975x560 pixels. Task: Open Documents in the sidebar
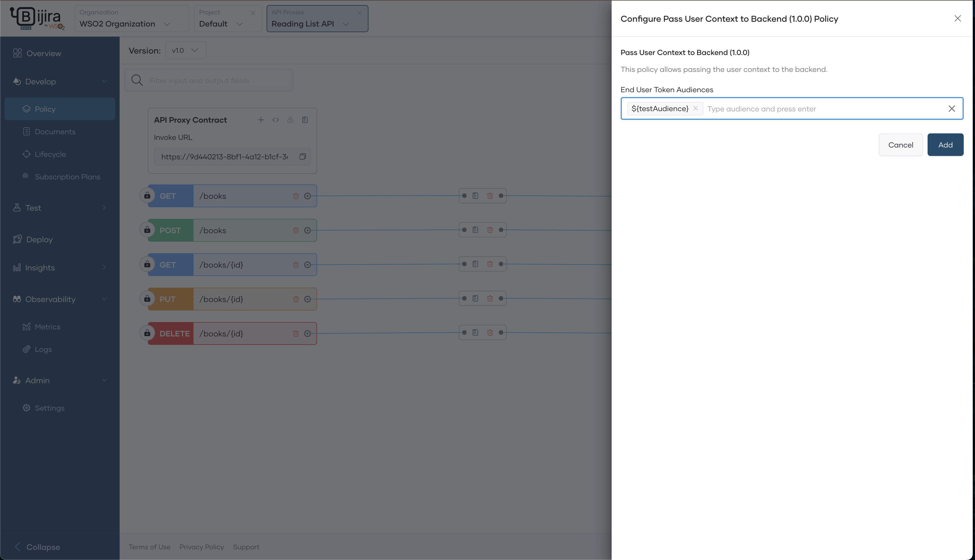(x=55, y=131)
